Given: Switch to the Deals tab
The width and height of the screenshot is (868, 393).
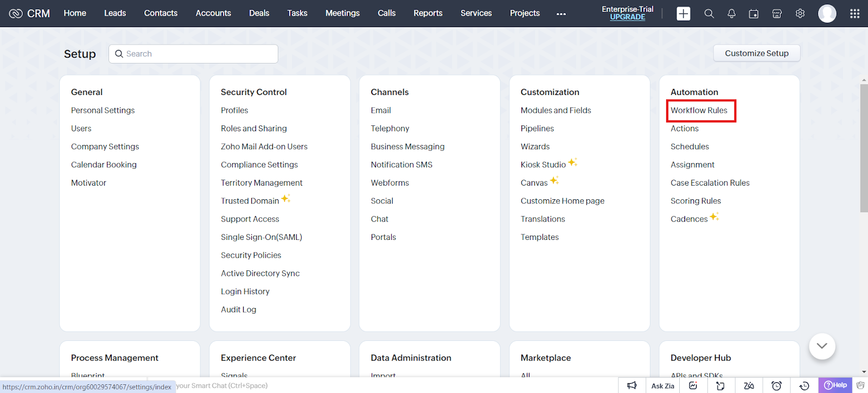Looking at the screenshot, I should [x=259, y=13].
